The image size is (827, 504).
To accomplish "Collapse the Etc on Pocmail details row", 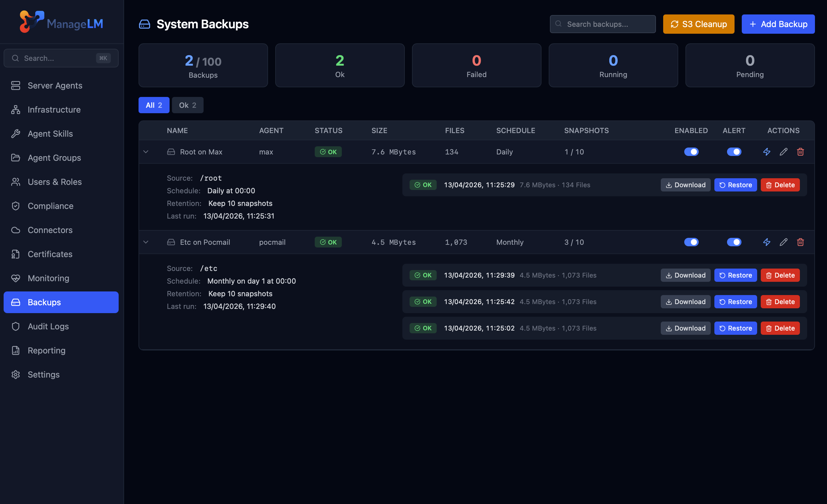I will pyautogui.click(x=146, y=242).
